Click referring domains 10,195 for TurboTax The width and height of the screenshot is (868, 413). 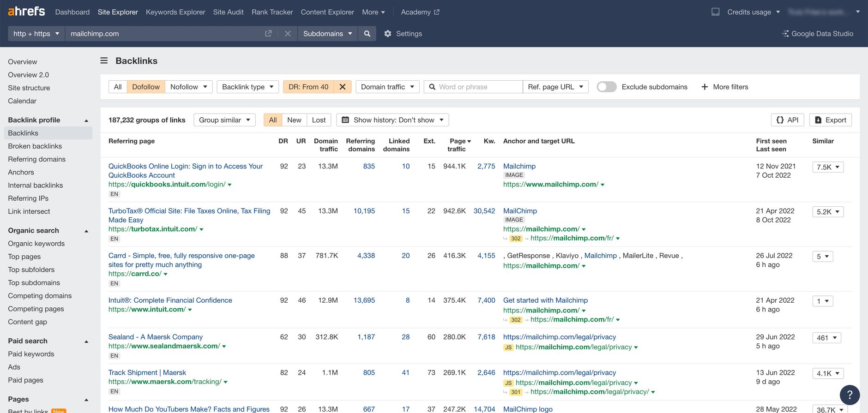364,211
